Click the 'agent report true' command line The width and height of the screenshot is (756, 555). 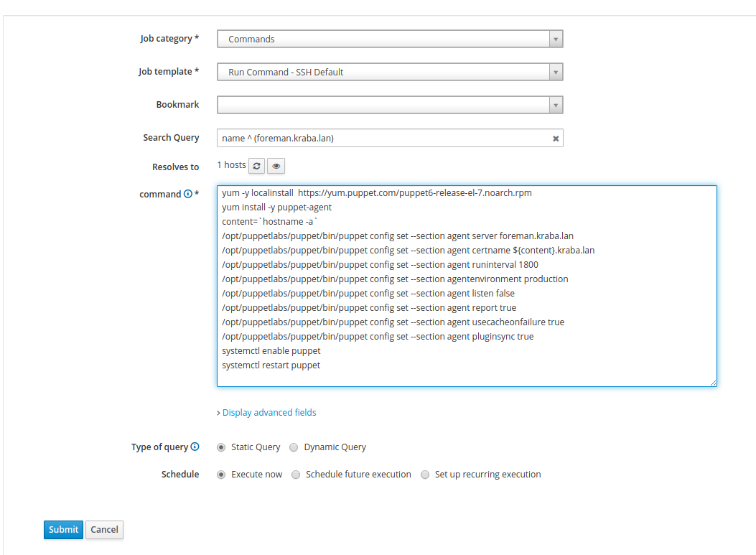pos(369,307)
